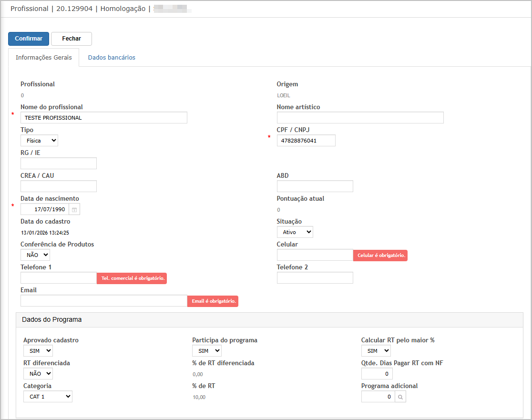Open the Calcular RT pelo maior % dropdown
Image resolution: width=532 pixels, height=420 pixels.
click(376, 351)
